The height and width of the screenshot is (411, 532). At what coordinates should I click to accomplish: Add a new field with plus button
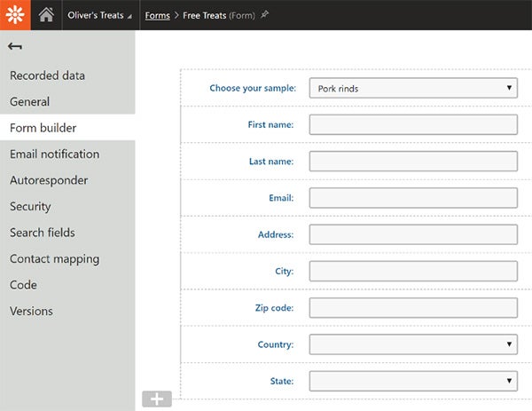157,399
